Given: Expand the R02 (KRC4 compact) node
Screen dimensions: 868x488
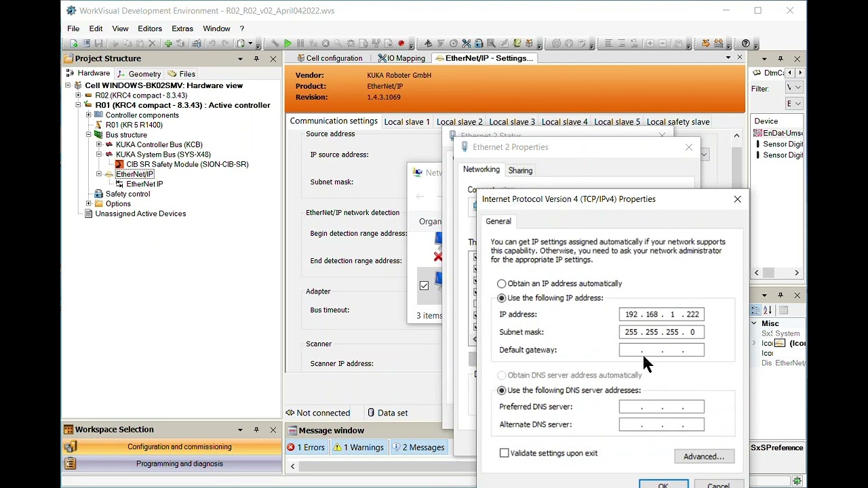Looking at the screenshot, I should point(78,96).
